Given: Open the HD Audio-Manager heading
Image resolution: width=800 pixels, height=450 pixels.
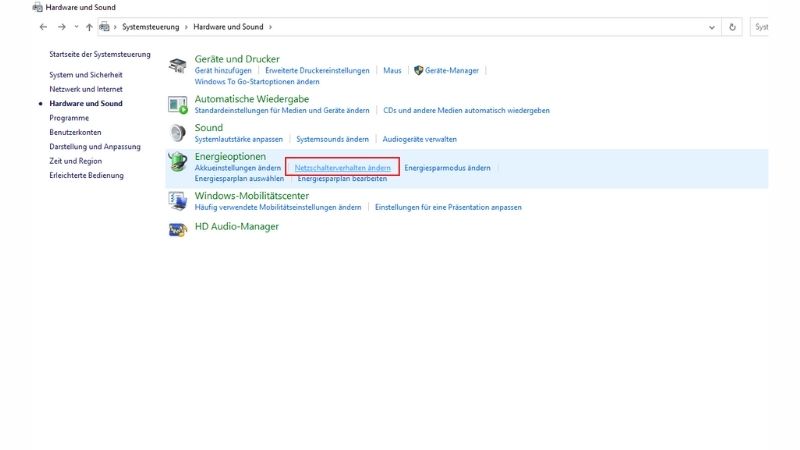Looking at the screenshot, I should point(237,227).
